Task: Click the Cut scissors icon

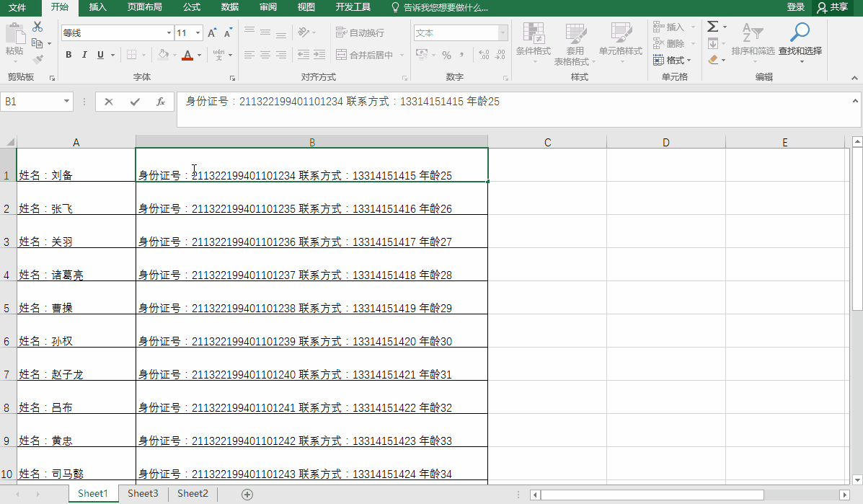Action: click(37, 27)
